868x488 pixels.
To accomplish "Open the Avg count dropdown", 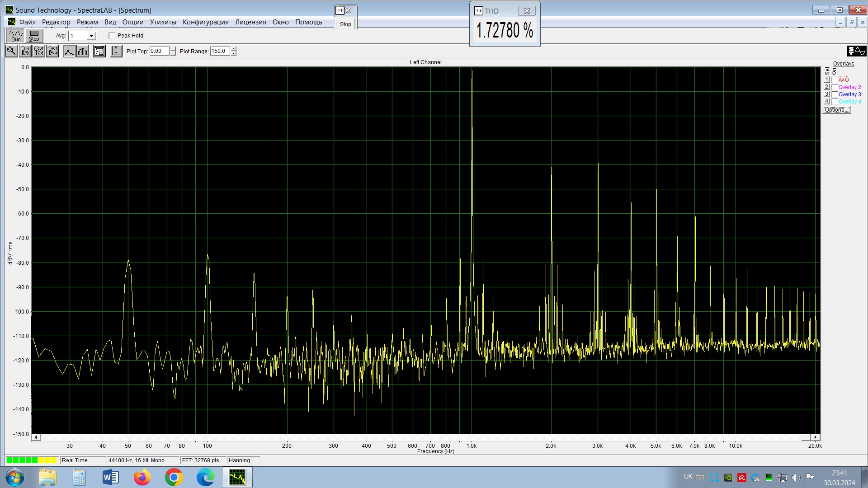I will (x=91, y=36).
